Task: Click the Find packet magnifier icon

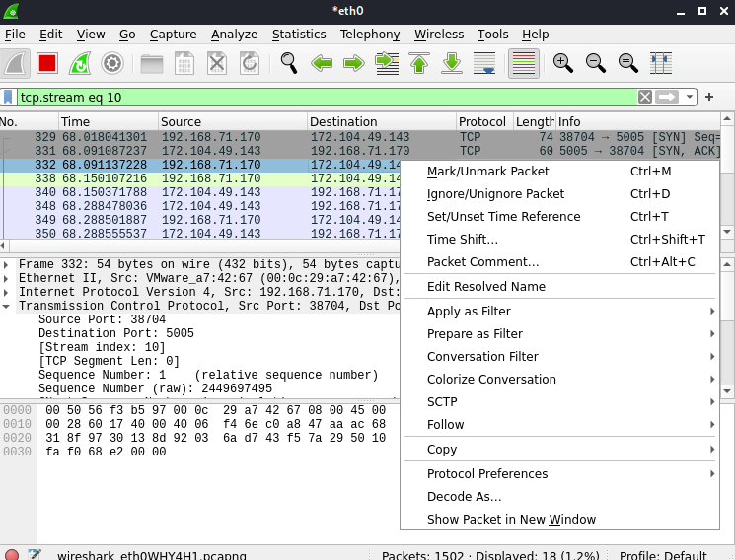Action: click(288, 63)
